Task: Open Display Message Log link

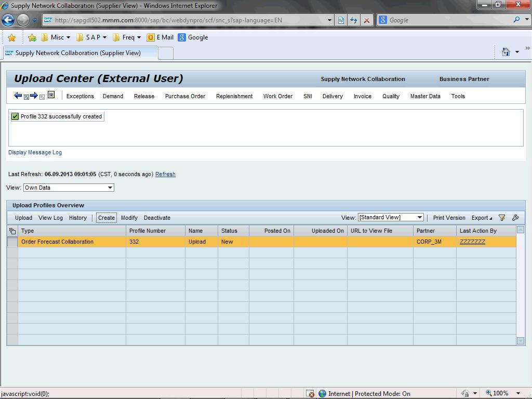Action: [x=35, y=152]
